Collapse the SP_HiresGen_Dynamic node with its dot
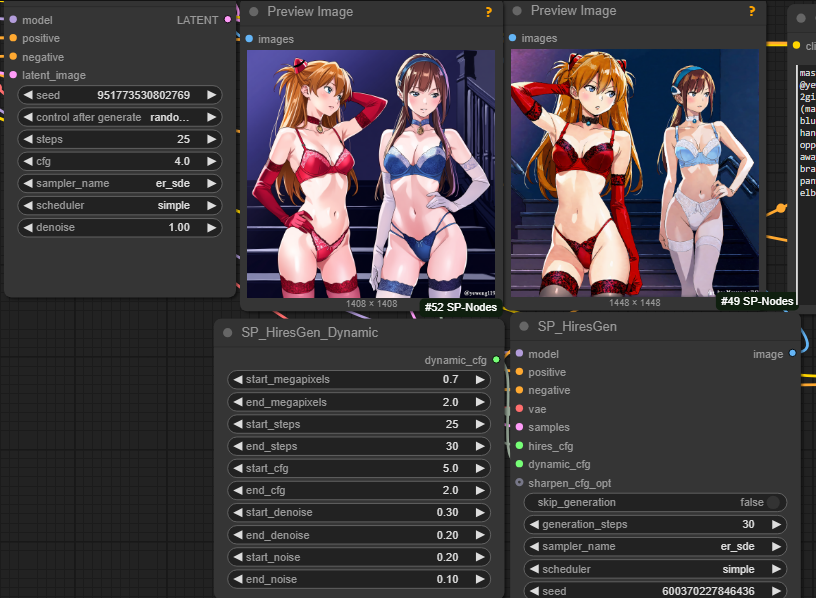Viewport: 816px width, 598px height. [x=227, y=333]
